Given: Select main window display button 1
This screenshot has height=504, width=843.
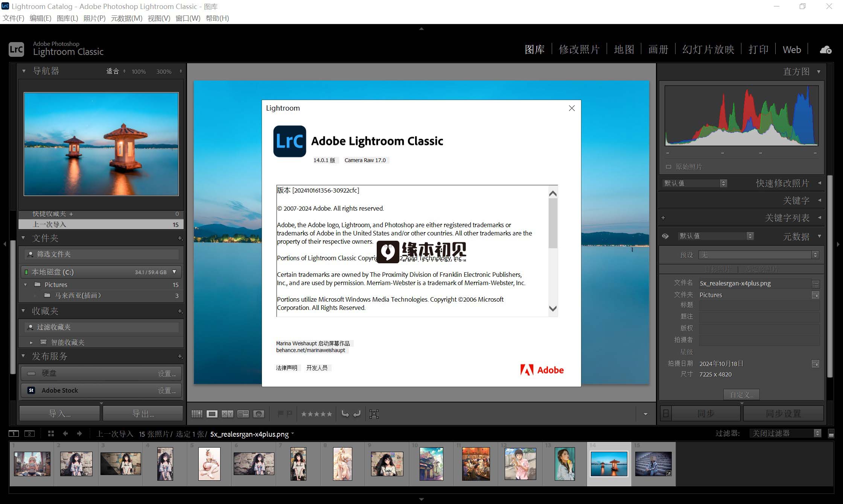Looking at the screenshot, I should (x=14, y=434).
